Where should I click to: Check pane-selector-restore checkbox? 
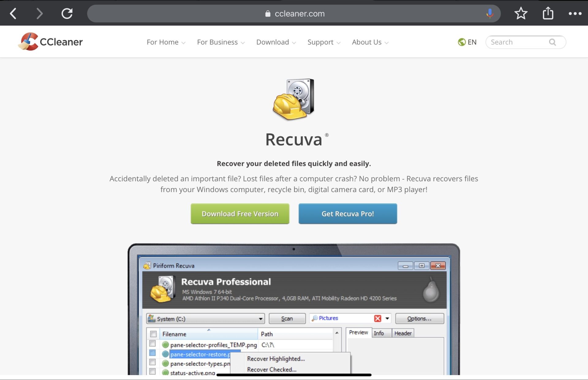pyautogui.click(x=153, y=353)
